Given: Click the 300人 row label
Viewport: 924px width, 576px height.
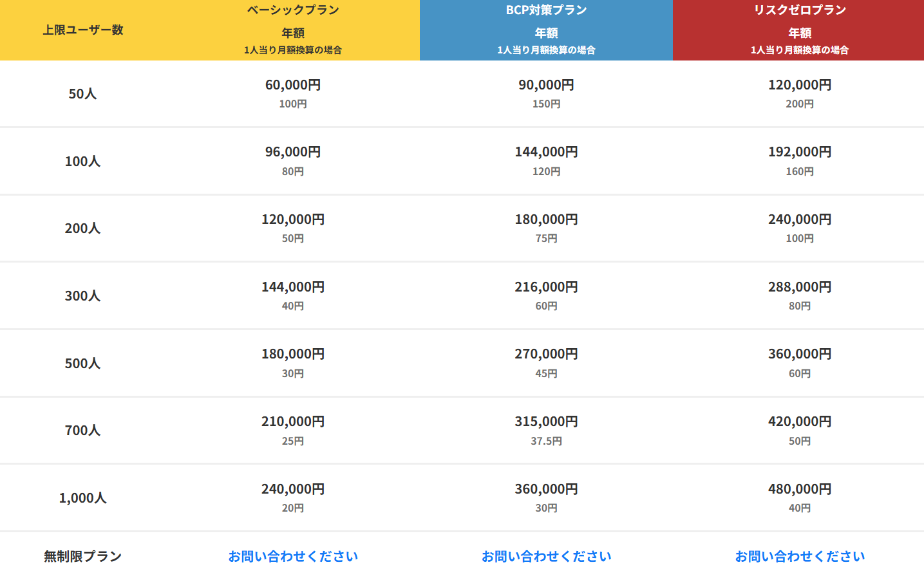Looking at the screenshot, I should coord(83,296).
